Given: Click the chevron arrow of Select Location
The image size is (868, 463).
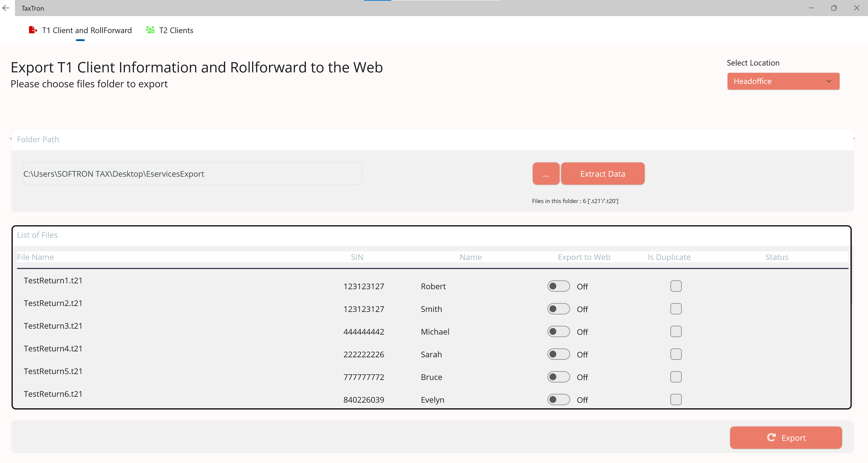Looking at the screenshot, I should 829,81.
